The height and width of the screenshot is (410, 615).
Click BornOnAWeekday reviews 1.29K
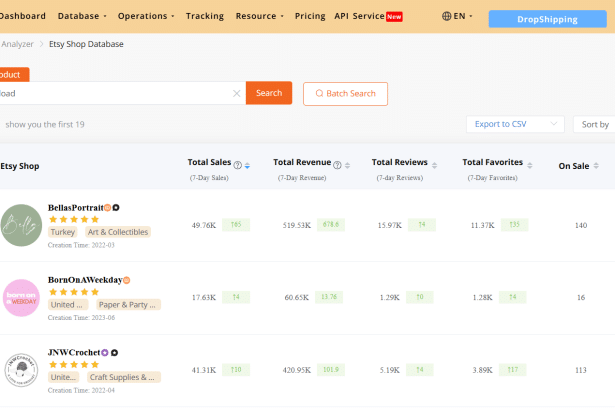[x=389, y=297]
